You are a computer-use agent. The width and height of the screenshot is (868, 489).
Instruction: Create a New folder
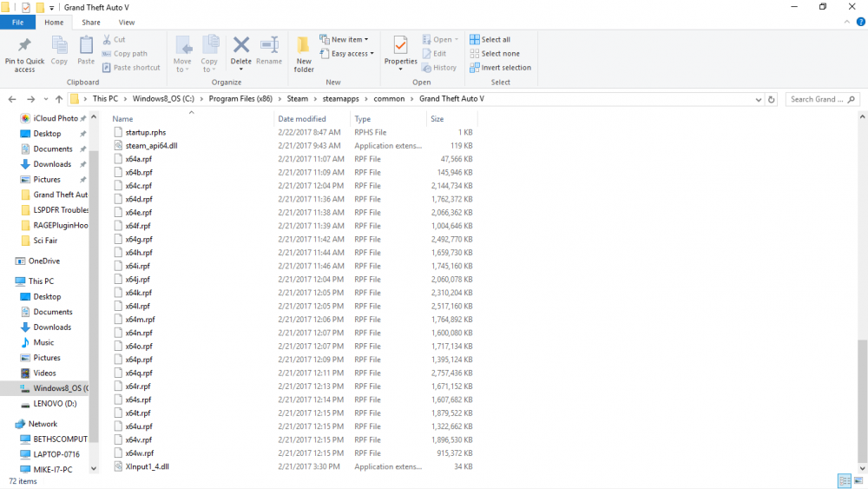[x=303, y=54]
